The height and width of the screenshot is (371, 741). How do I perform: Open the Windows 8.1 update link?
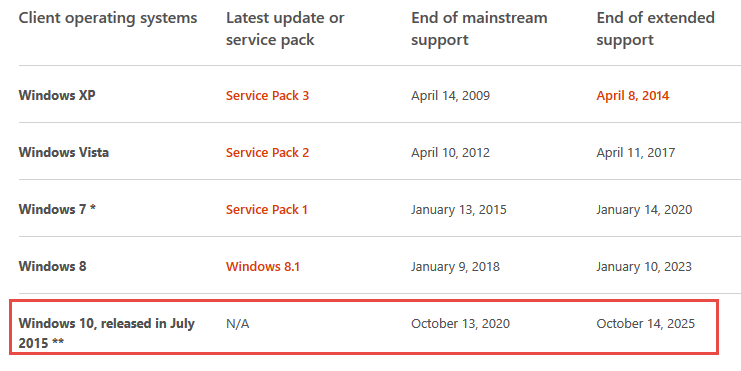click(263, 267)
